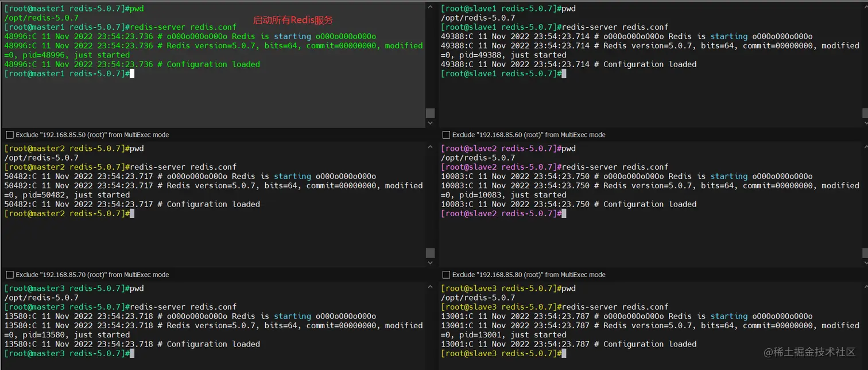Screen dimensions: 868x370
Task: Click scroll-down arrow in master2 terminal
Action: pyautogui.click(x=431, y=263)
